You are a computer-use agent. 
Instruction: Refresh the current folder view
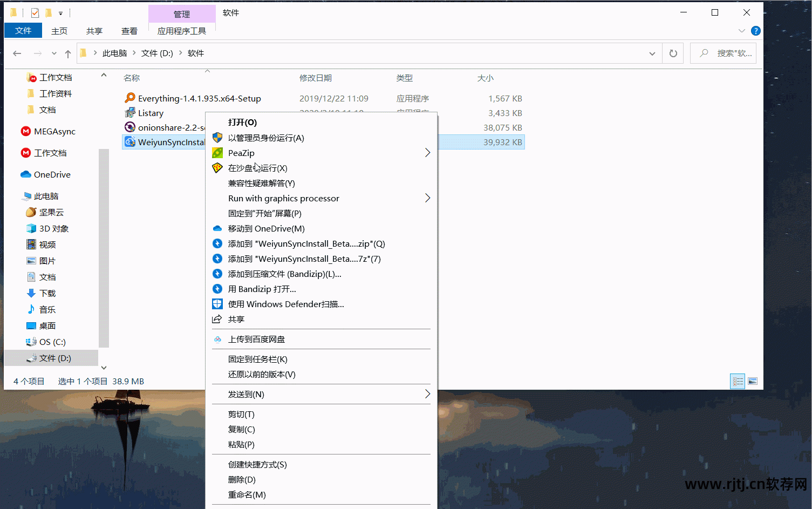click(x=672, y=53)
